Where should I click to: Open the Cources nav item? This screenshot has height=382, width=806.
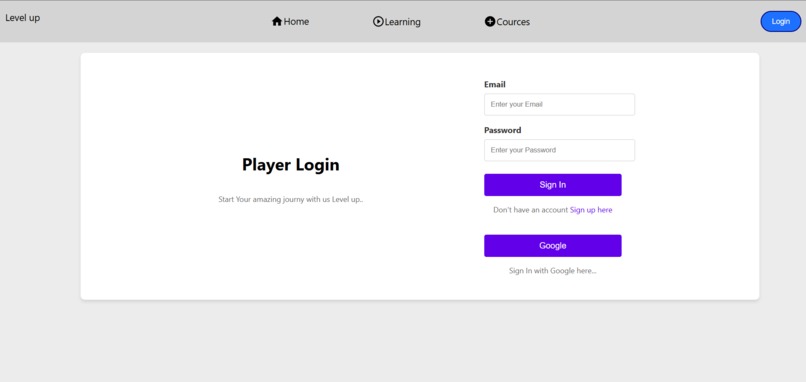click(x=507, y=22)
